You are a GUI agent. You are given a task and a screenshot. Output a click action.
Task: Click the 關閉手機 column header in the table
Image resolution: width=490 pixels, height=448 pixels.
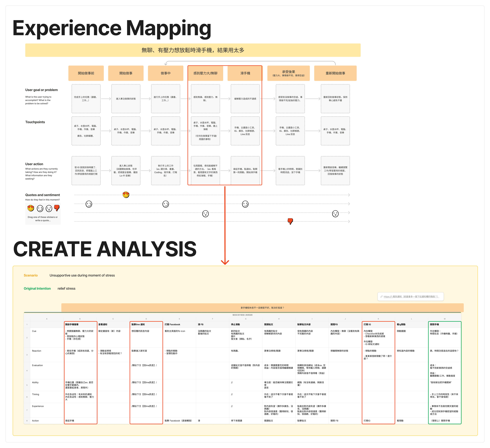point(434,324)
